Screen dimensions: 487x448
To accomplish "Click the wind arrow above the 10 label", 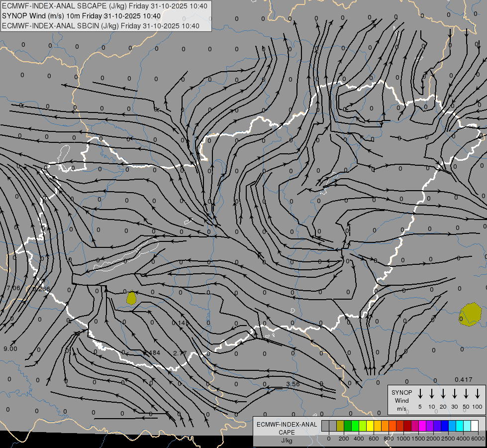I will [x=431, y=394].
